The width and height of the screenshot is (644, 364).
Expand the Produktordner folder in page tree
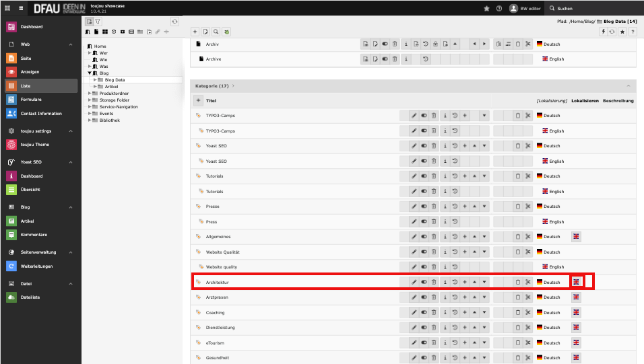tap(90, 94)
